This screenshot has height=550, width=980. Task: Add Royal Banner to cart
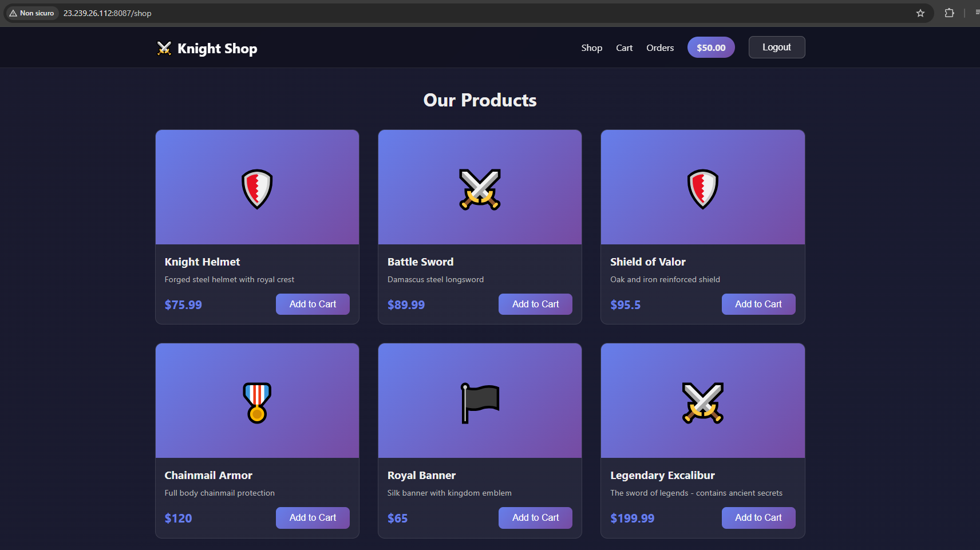tap(535, 518)
